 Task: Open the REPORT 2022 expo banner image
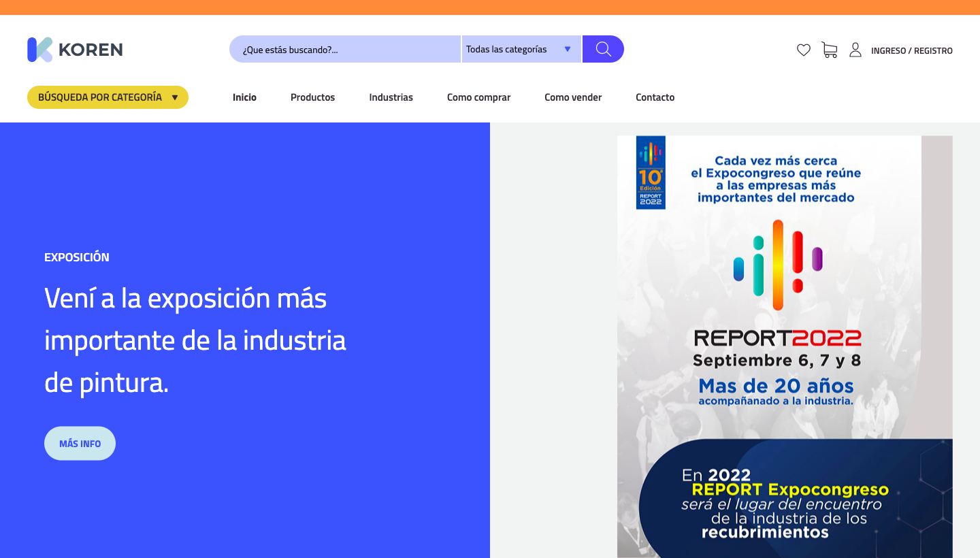(x=785, y=346)
